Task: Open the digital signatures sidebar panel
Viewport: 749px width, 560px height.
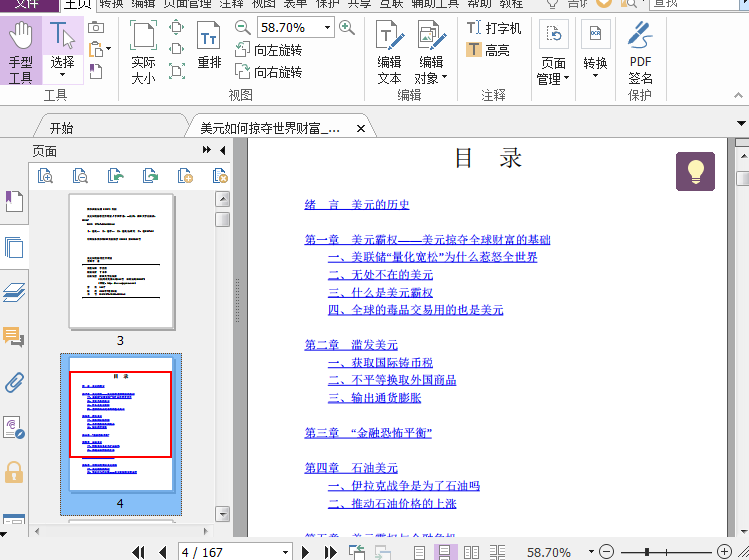Action: point(14,427)
